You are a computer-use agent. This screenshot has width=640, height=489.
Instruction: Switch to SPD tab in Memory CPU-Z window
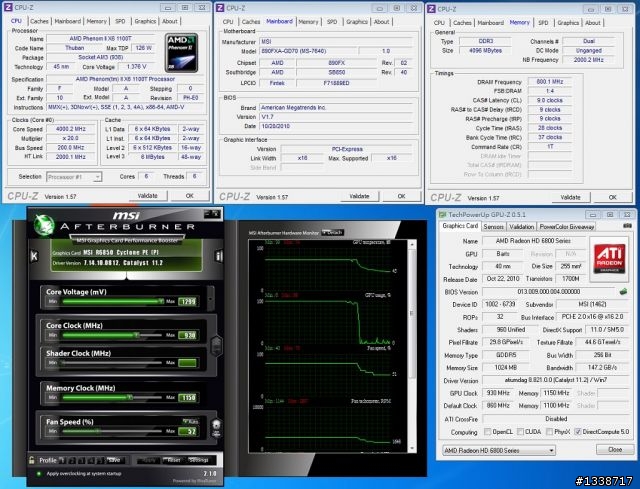pyautogui.click(x=543, y=23)
